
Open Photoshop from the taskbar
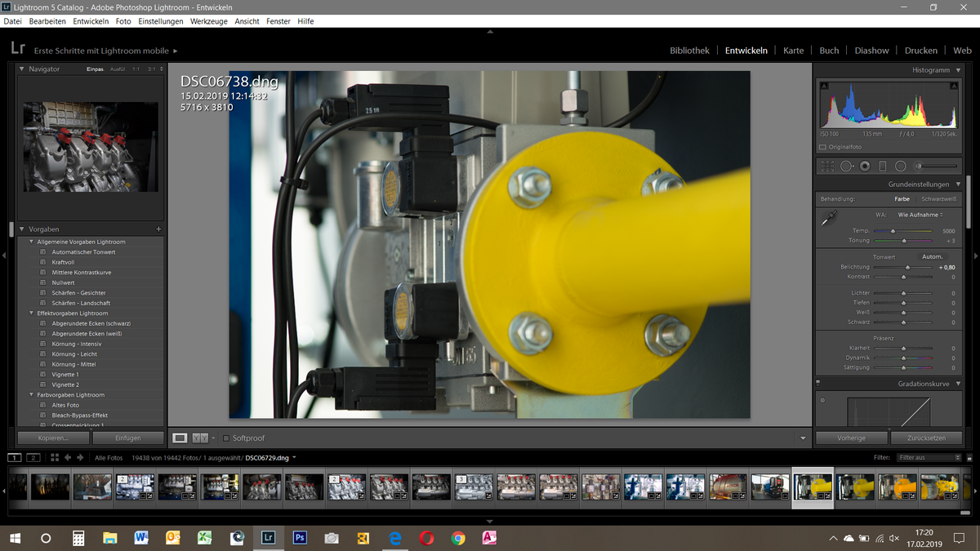(300, 538)
